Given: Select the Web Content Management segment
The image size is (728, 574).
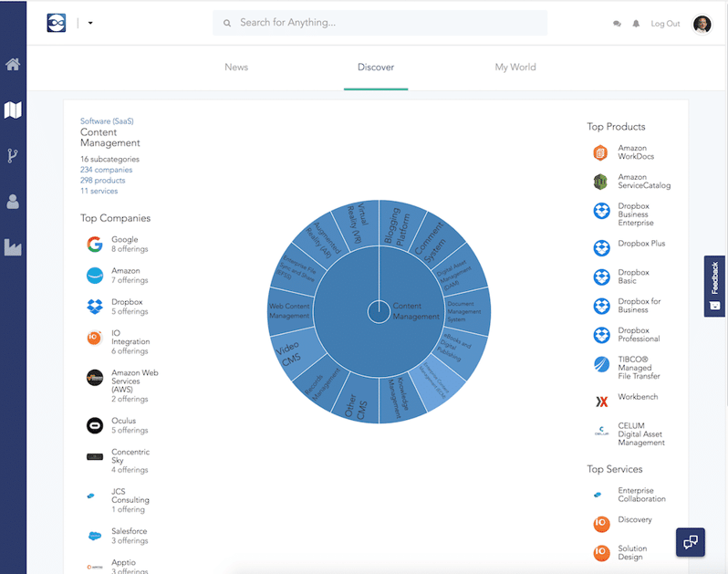Looking at the screenshot, I should (x=290, y=311).
